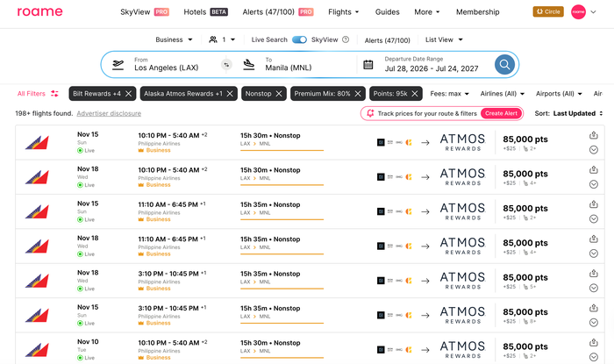
Task: Open Advertiser disclosure link
Action: (x=109, y=113)
